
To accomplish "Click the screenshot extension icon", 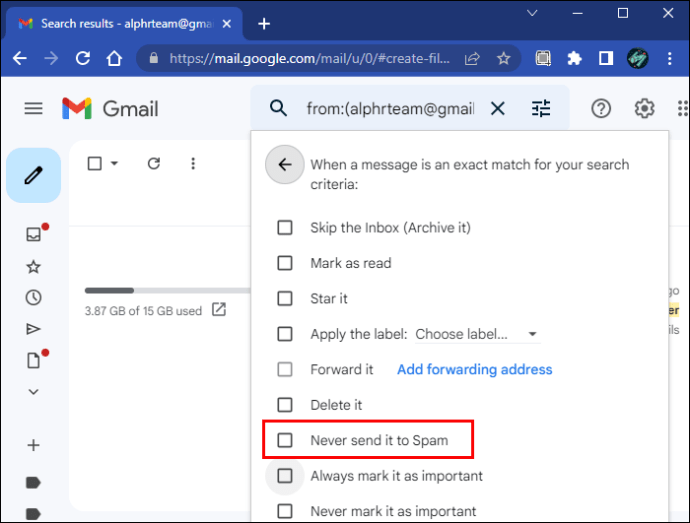I will (x=543, y=58).
